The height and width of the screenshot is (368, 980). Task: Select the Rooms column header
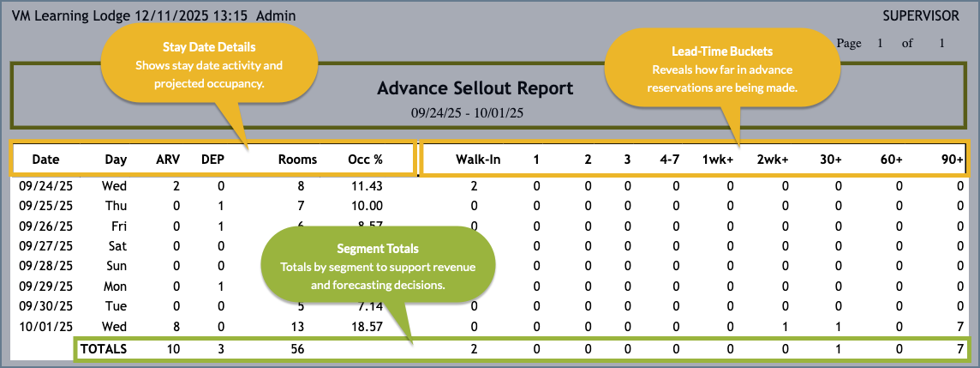pos(297,160)
